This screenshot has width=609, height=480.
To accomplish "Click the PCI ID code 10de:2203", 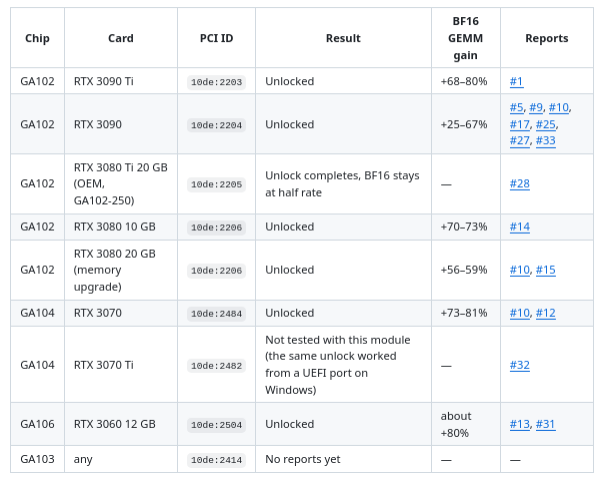I will [216, 82].
